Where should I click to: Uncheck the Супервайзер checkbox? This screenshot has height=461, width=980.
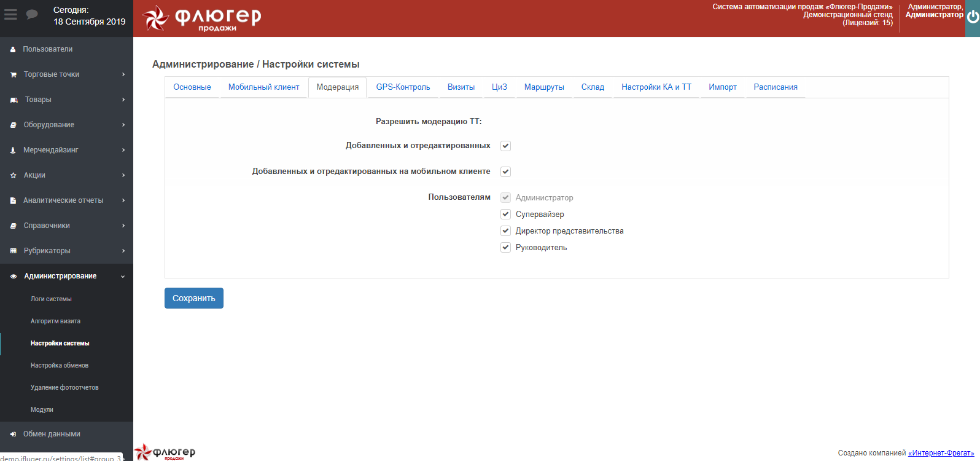(x=505, y=214)
